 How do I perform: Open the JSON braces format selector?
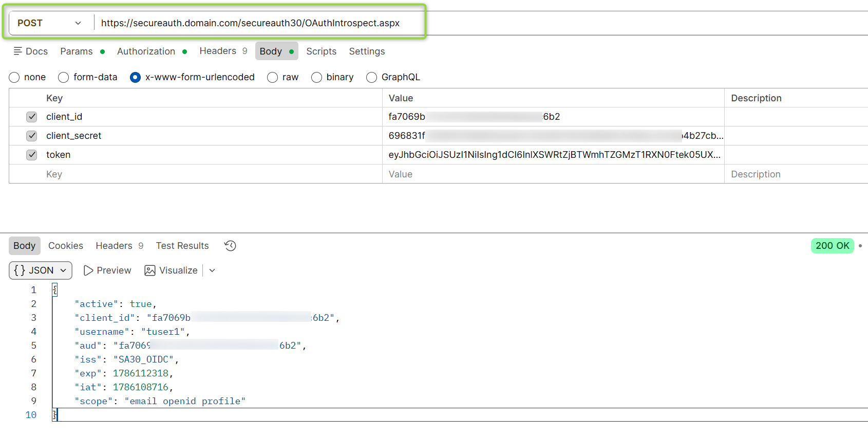point(41,270)
